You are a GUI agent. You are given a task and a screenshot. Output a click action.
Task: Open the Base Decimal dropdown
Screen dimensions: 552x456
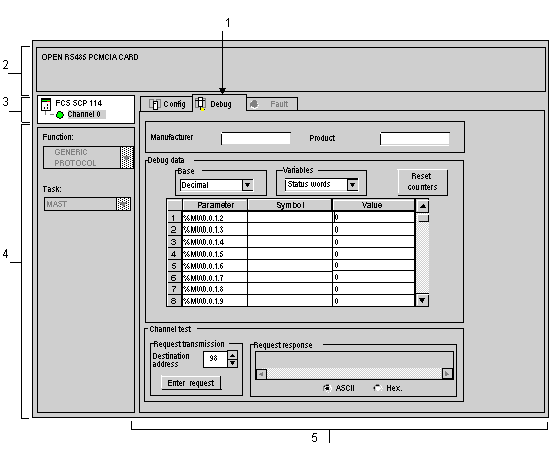coord(247,185)
